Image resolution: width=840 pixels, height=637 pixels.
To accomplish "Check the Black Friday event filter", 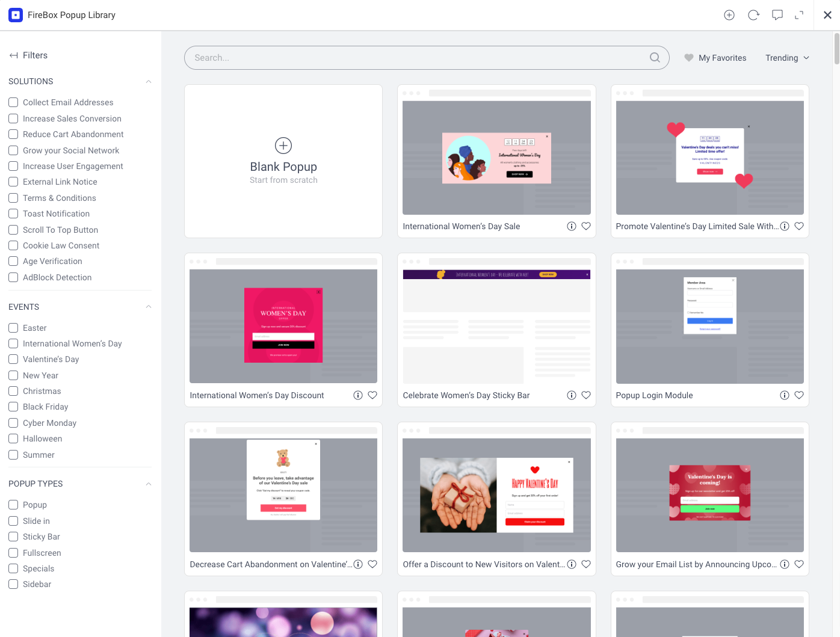I will point(13,407).
